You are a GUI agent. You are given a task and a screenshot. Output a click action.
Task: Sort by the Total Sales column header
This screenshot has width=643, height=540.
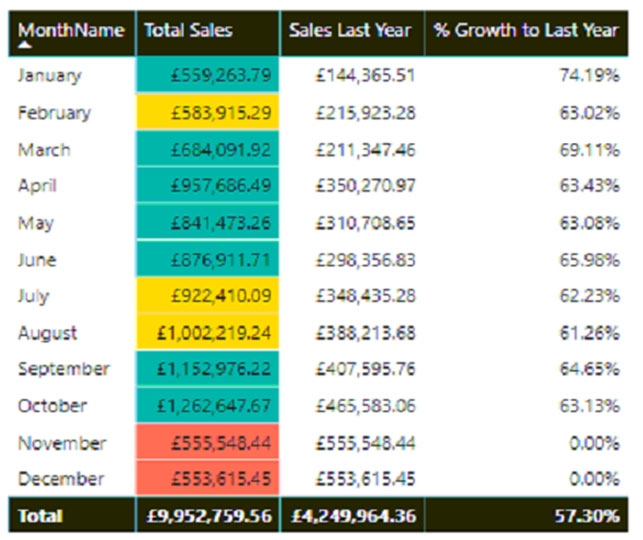(188, 30)
